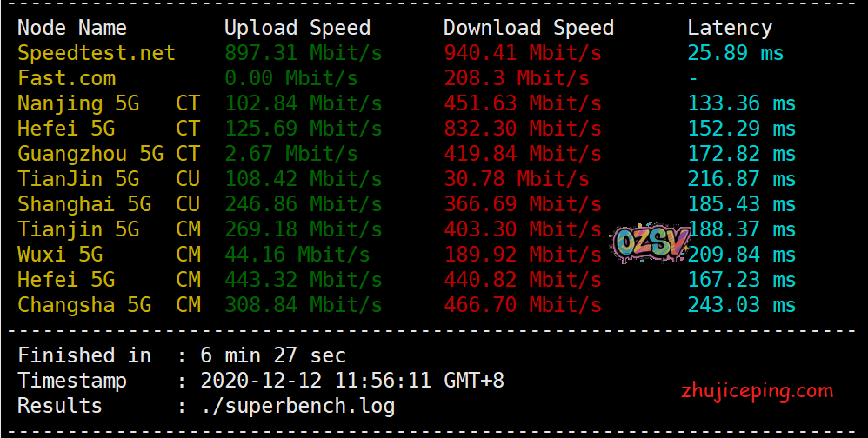Click the Upload Speed column header

(297, 28)
